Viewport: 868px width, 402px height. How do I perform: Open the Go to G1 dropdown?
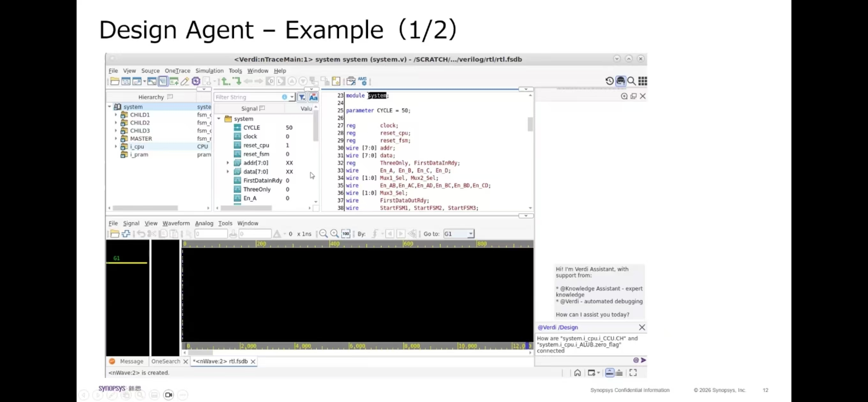pos(470,234)
